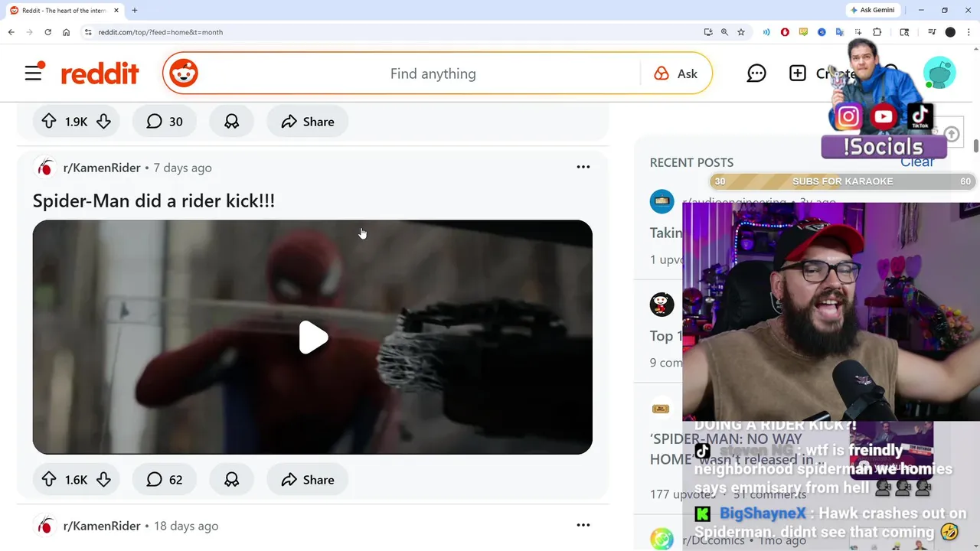Open the 'Spider-Man did a rider kick!!!' title

click(154, 201)
